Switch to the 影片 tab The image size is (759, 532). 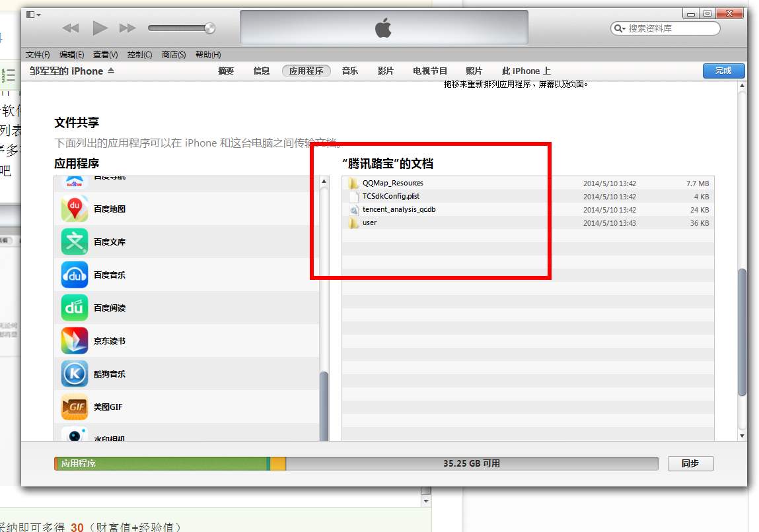tap(385, 71)
